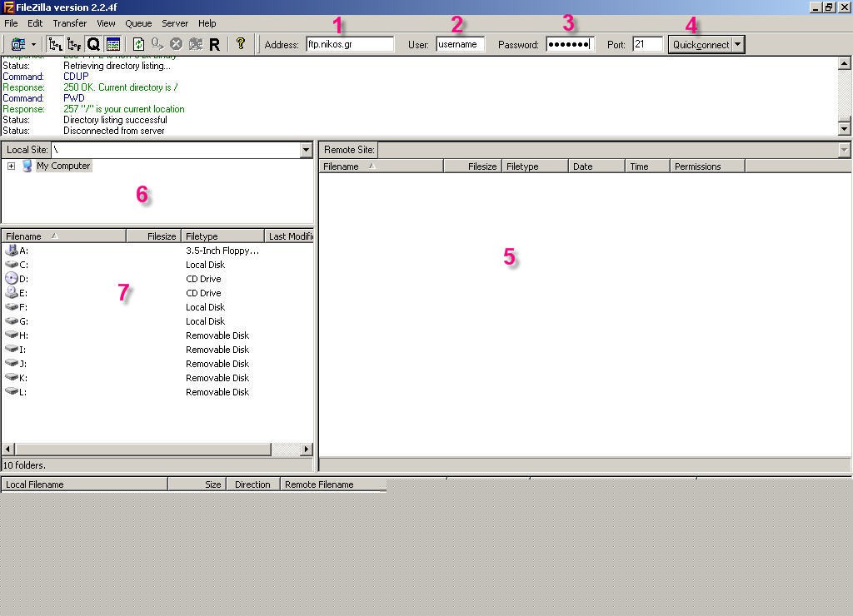Select the C: Local Disk drive

point(24,265)
